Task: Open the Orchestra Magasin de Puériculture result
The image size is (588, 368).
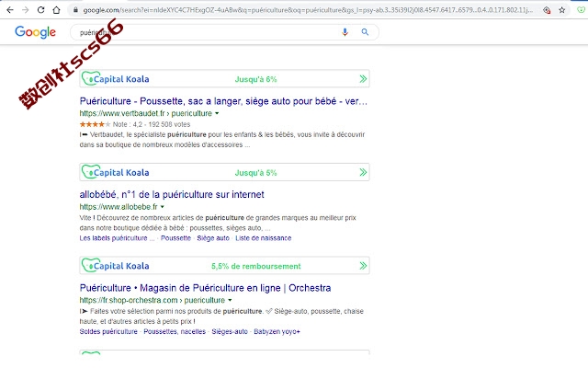Action: click(205, 288)
